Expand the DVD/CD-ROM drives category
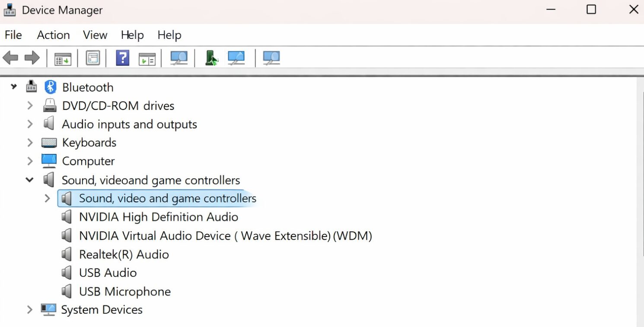The image size is (644, 327). pyautogui.click(x=30, y=106)
